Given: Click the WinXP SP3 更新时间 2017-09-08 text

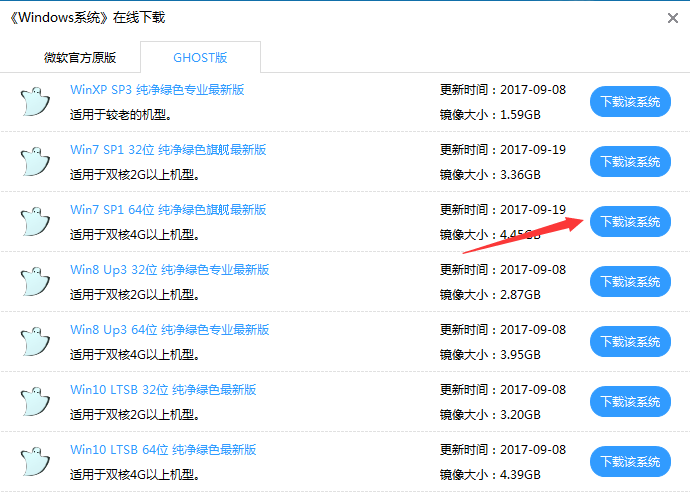Looking at the screenshot, I should click(503, 90).
